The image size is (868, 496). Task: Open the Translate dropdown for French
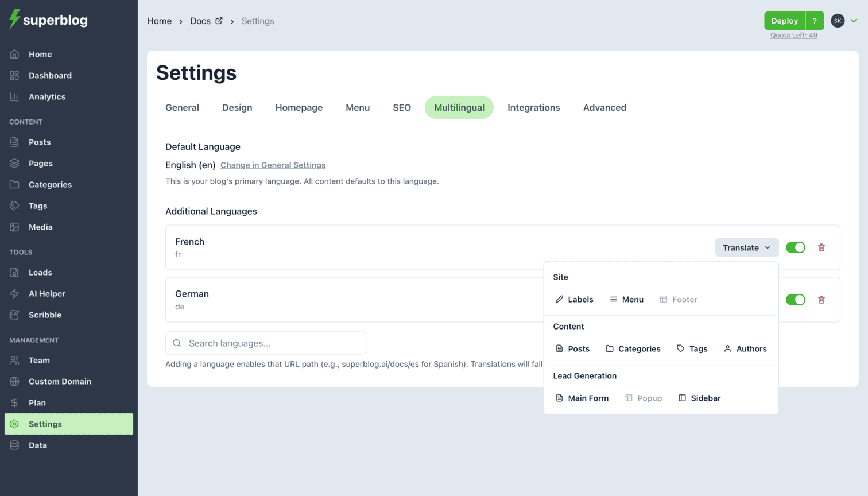pos(746,247)
